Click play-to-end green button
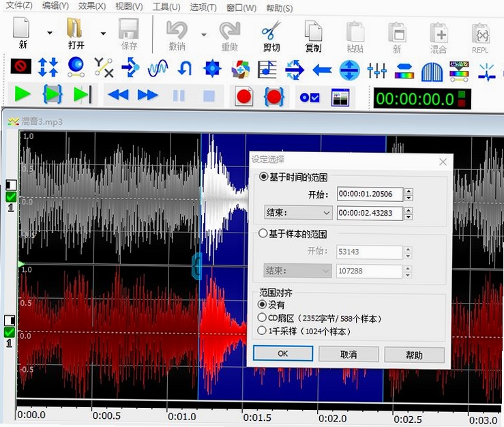Image resolution: width=504 pixels, height=427 pixels. tap(83, 95)
